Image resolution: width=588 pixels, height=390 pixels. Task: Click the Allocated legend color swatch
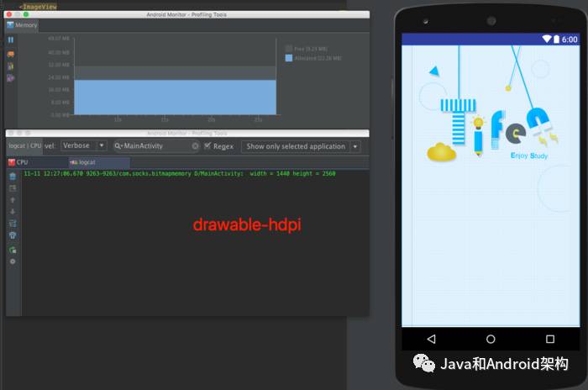point(289,58)
